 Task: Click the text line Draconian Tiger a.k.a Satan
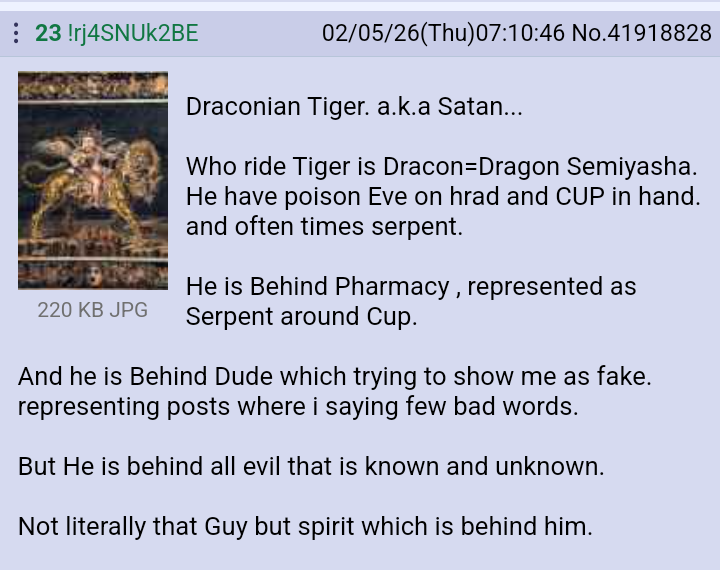tap(354, 107)
